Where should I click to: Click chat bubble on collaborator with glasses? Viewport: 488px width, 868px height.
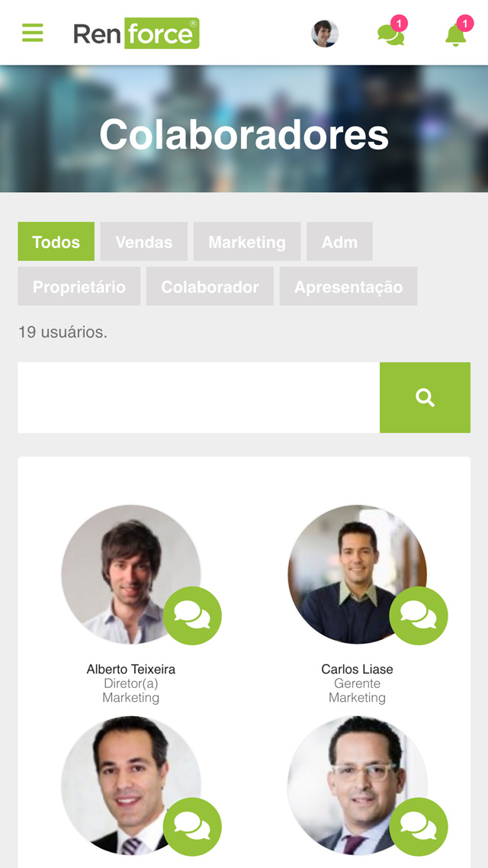pos(419,827)
